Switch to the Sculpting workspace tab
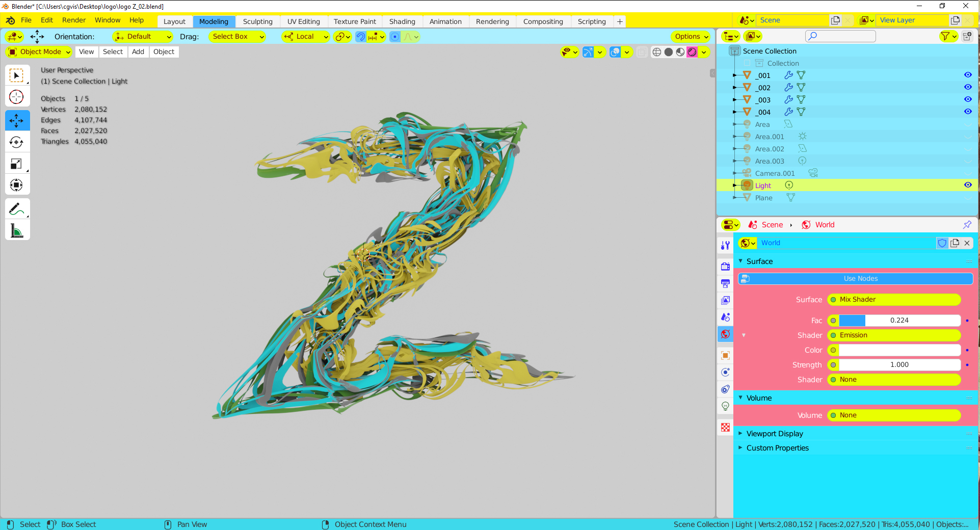 coord(257,21)
